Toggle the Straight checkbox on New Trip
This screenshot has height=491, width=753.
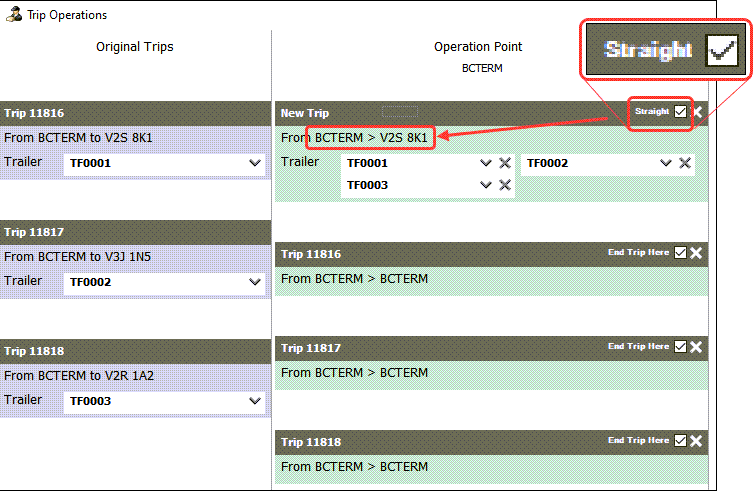681,112
